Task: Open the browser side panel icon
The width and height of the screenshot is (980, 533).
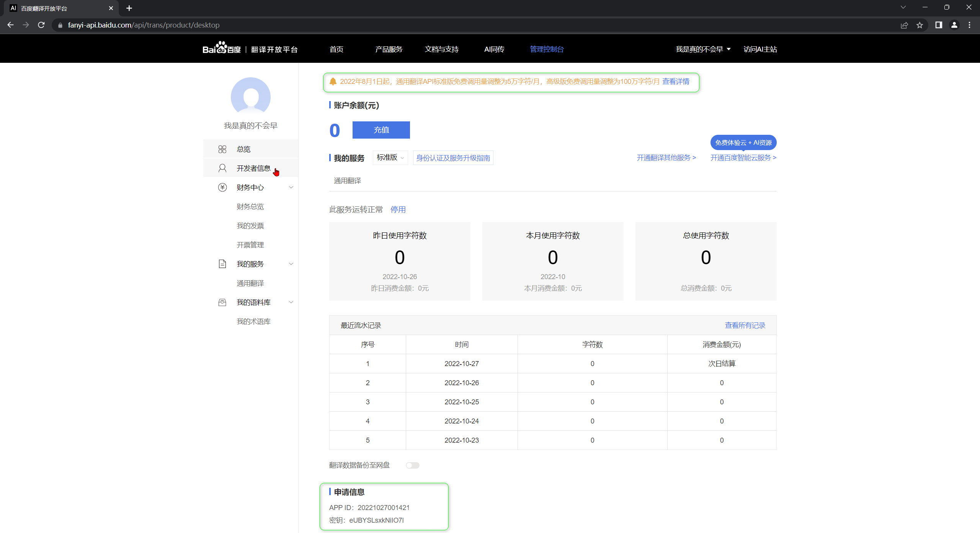Action: coord(939,25)
